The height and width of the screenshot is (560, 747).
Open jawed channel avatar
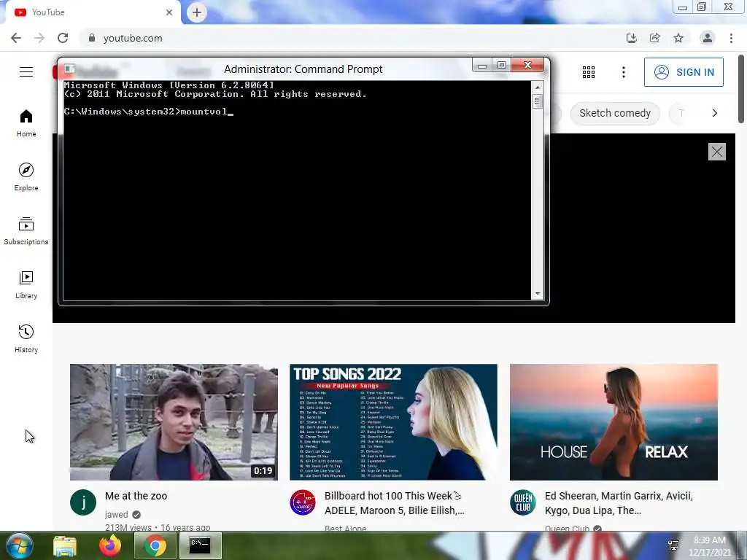pyautogui.click(x=83, y=502)
